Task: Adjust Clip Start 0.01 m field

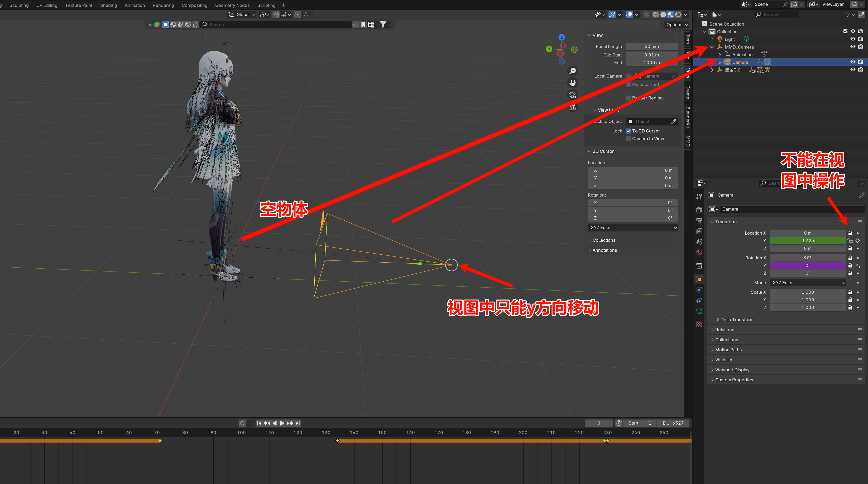Action: point(652,55)
